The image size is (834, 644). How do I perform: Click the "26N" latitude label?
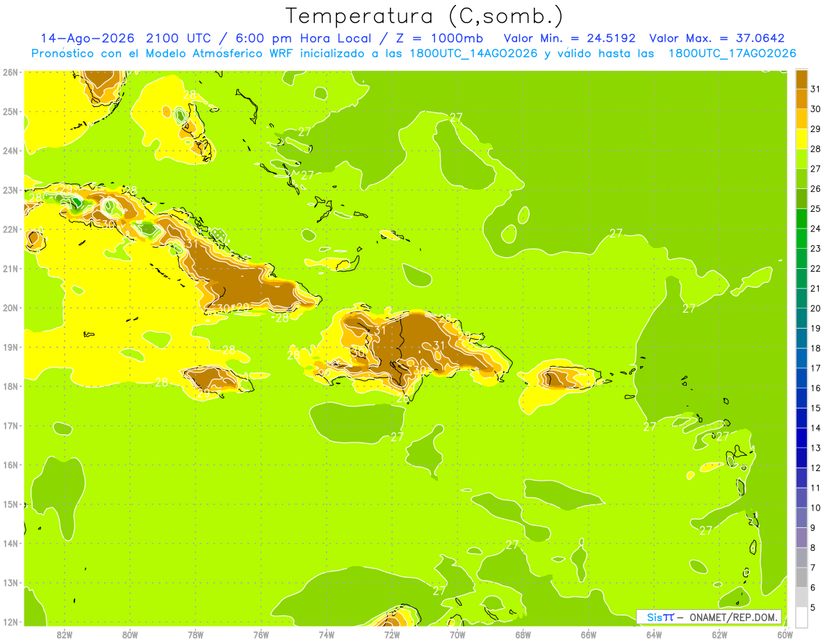click(x=10, y=72)
